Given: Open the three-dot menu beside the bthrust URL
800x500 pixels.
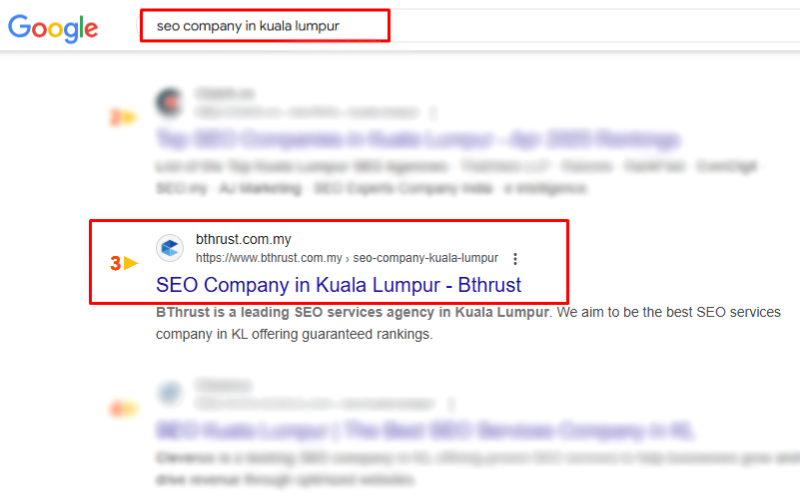Looking at the screenshot, I should point(515,259).
